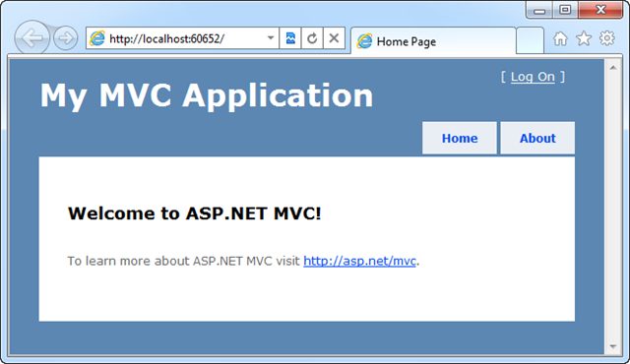Open the http://asp.net/mvc link
Screen dimensions: 630x364
(359, 261)
